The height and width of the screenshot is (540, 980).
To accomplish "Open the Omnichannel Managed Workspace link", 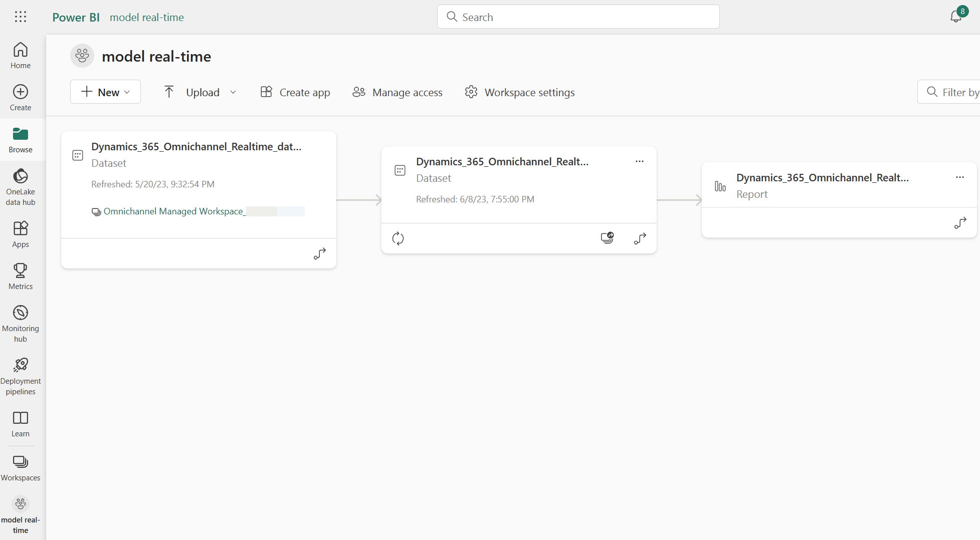I will click(173, 211).
